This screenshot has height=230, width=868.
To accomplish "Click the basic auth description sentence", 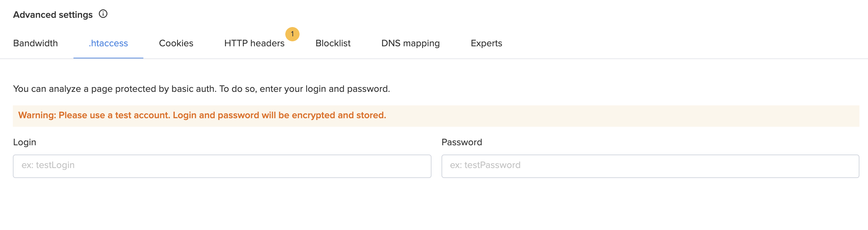I will 201,89.
